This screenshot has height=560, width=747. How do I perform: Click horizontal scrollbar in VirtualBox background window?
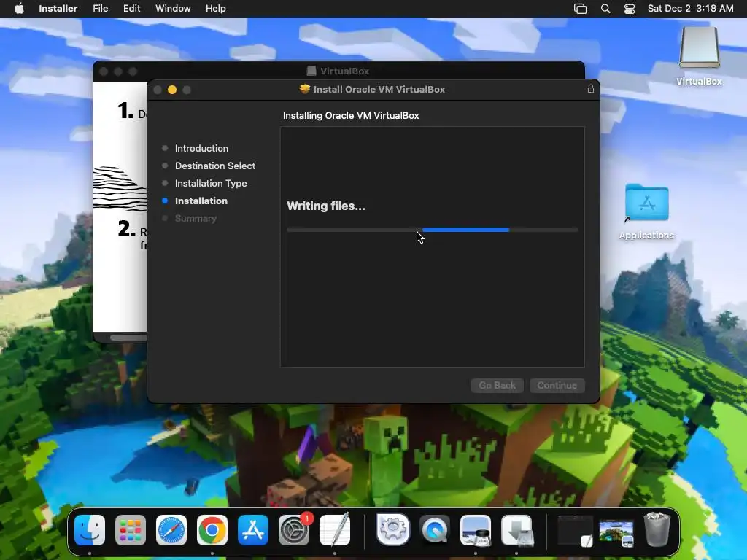[x=128, y=338]
